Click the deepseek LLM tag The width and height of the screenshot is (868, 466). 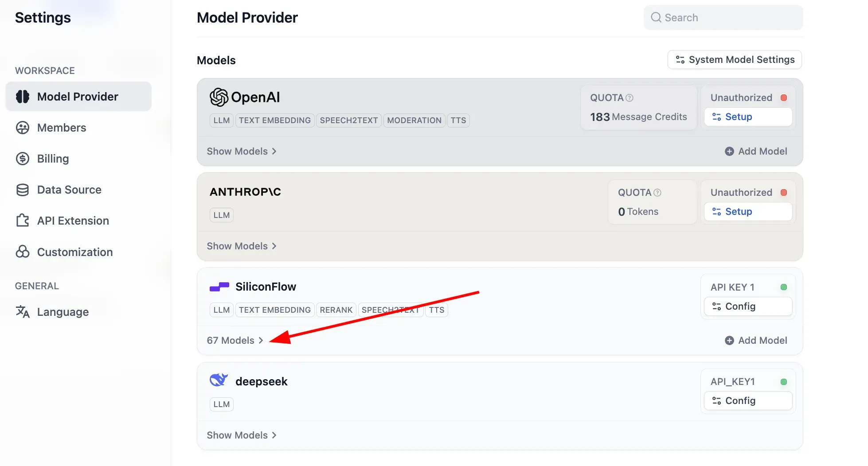coord(222,404)
